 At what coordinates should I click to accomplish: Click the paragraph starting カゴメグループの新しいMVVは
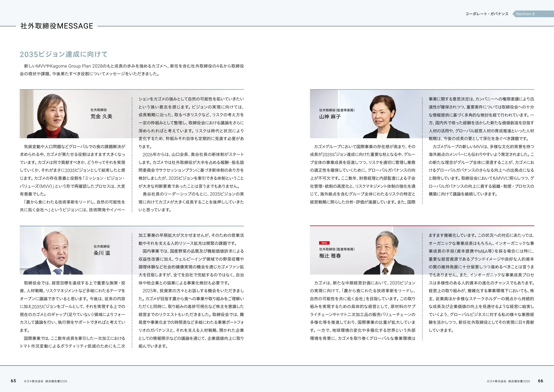coord(481,170)
